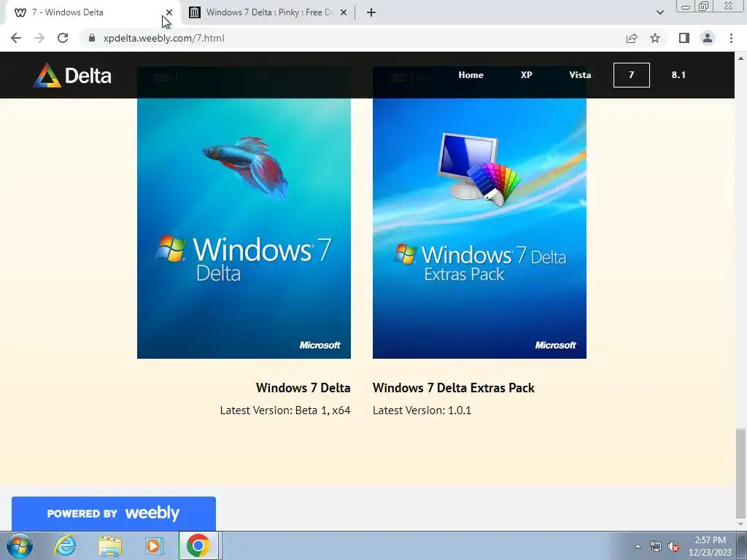Launch Windows Media Player from taskbar
The width and height of the screenshot is (747, 560).
coord(155,545)
